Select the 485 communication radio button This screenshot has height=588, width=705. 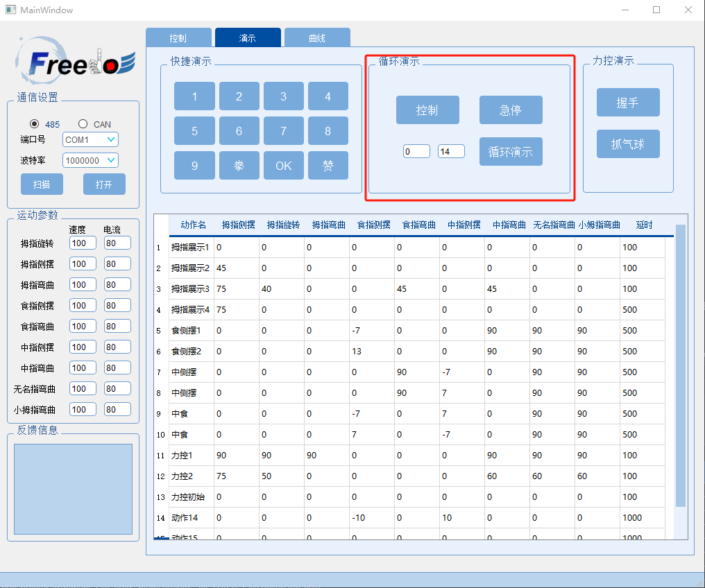pos(35,124)
